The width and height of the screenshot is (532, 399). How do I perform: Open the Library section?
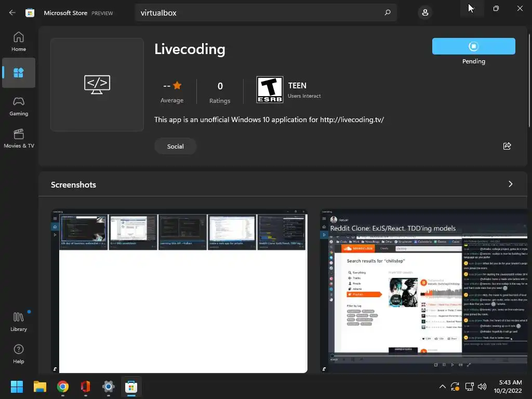point(19,322)
